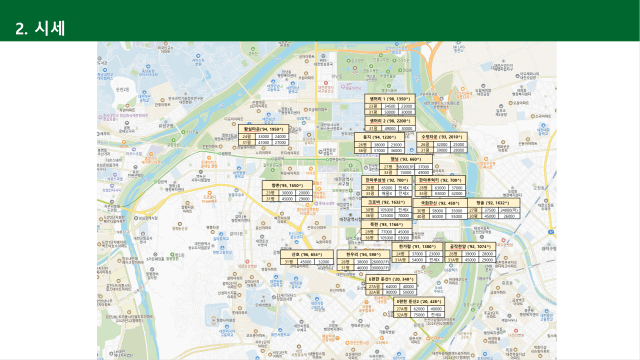
Task: Select the 54000 cell in 한가람 table
Action: 417,260
